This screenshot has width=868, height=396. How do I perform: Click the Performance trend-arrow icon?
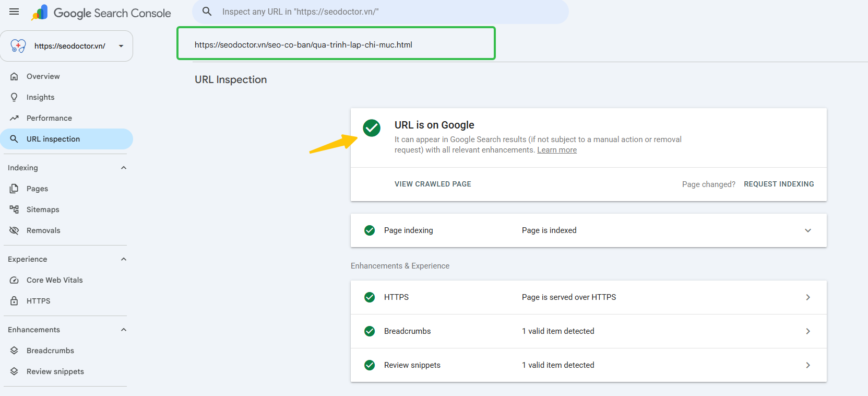[x=14, y=118]
